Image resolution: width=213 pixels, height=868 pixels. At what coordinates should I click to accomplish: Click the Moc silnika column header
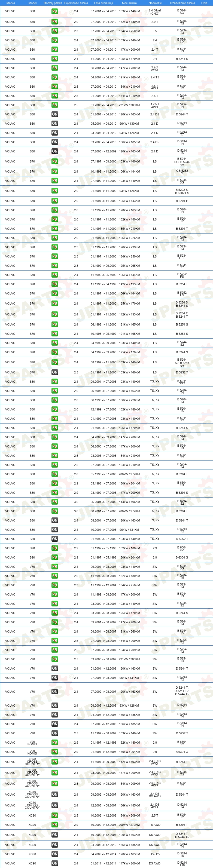click(129, 3)
